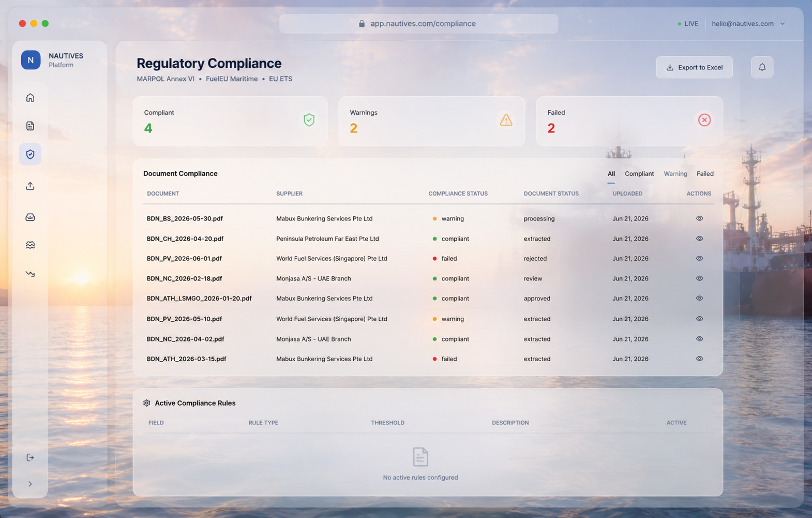Click the 'approved' document status cell
The image size is (812, 518).
tap(537, 299)
